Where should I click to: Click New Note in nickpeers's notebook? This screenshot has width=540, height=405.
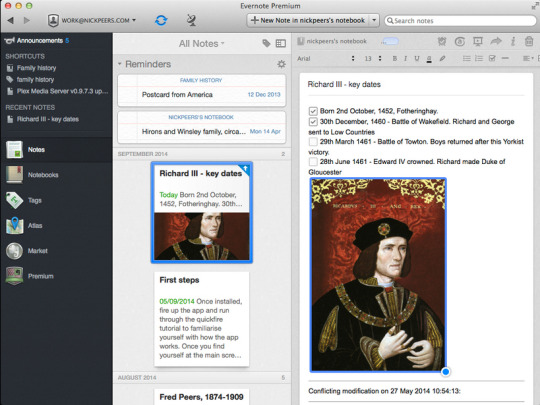[308, 20]
